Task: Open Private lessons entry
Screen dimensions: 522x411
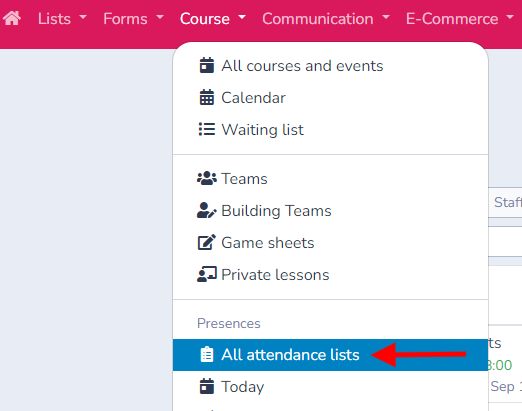Action: click(330, 275)
